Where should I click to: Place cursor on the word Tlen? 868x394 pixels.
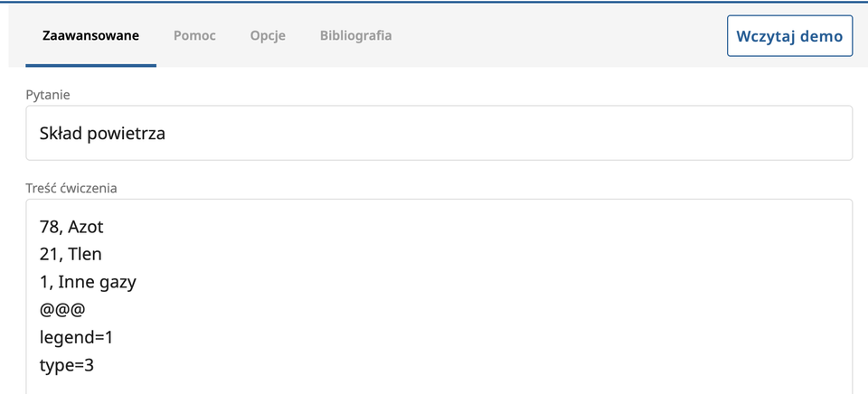[85, 254]
